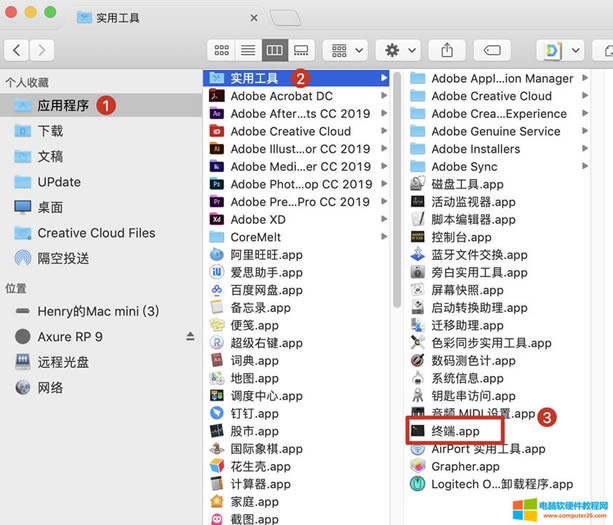Select Grapher.app icon
The height and width of the screenshot is (525, 613).
tap(418, 466)
